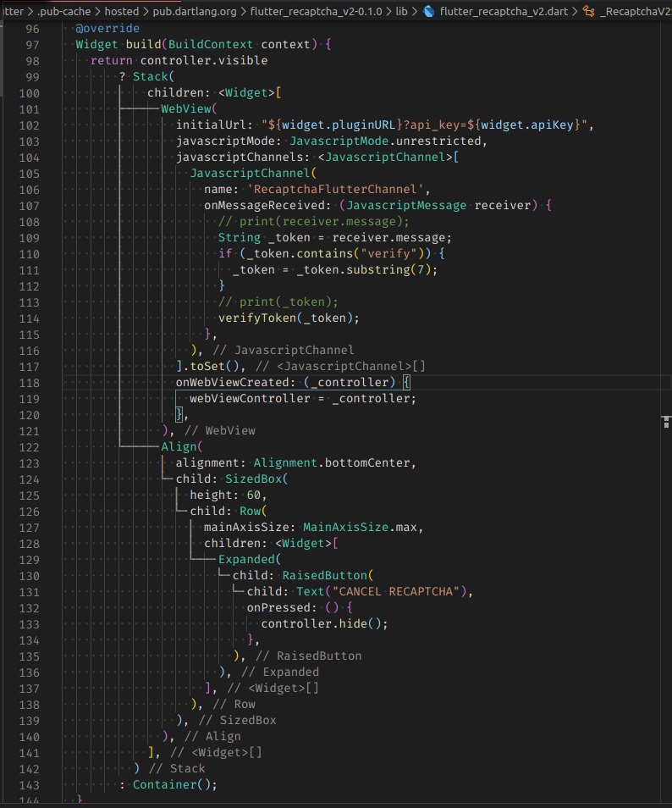
Task: Click the '// SizedBox' closing label
Action: (x=238, y=721)
